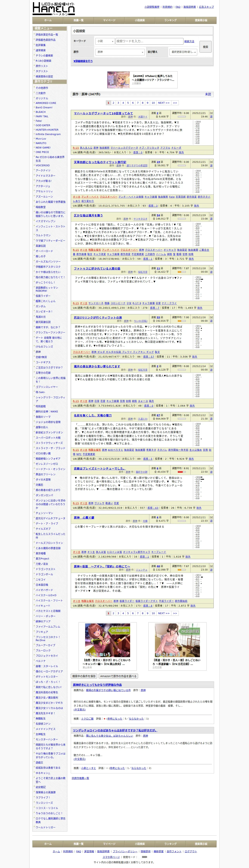The height and width of the screenshot is (868, 249).
Task: Click Amazonで原作の作品を調べる button
Action: 118,676
